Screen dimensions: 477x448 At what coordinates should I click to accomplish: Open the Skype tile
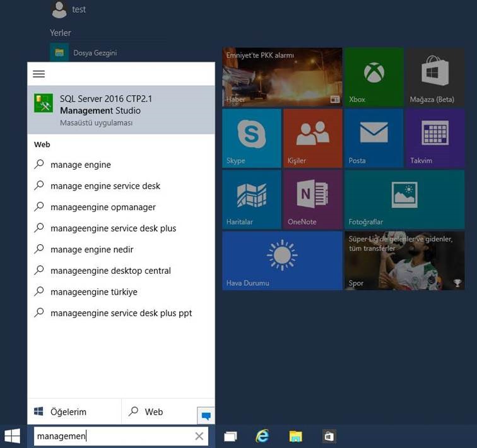(x=252, y=138)
